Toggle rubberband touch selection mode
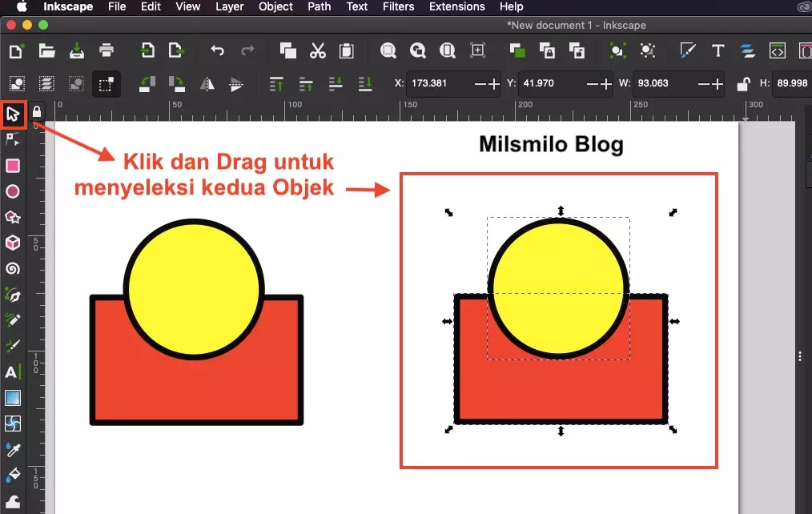The height and width of the screenshot is (514, 812). (107, 84)
